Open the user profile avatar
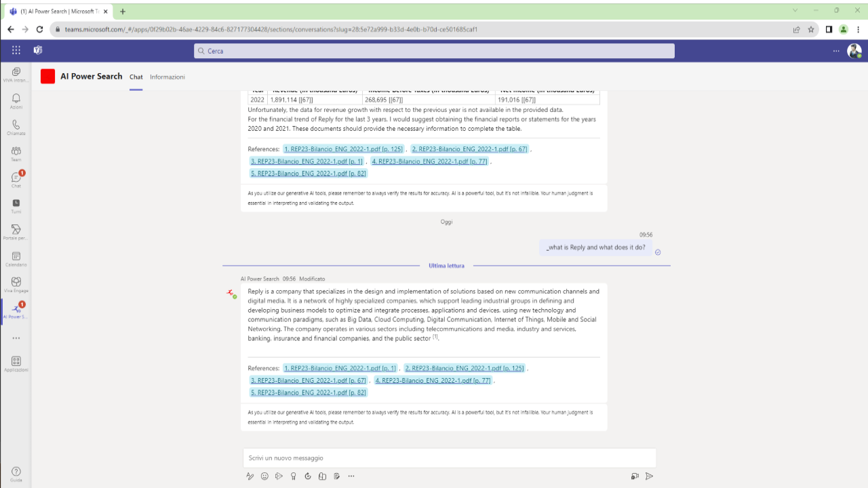The image size is (868, 488). [854, 51]
